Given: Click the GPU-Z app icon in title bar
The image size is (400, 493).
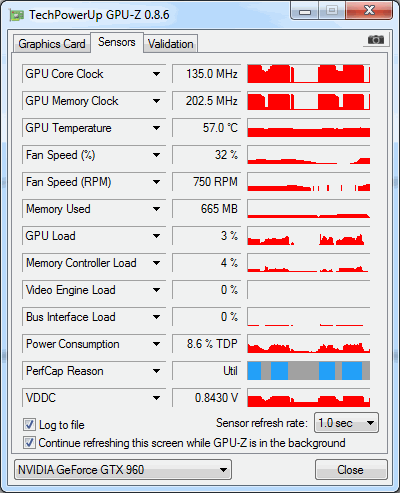Looking at the screenshot, I should [17, 15].
